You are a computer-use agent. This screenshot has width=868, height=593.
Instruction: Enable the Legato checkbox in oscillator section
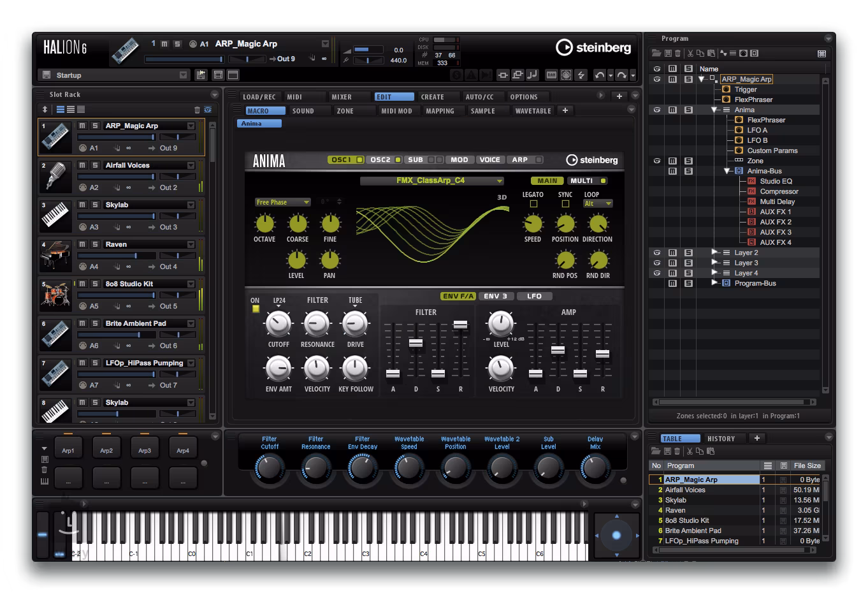click(x=533, y=204)
